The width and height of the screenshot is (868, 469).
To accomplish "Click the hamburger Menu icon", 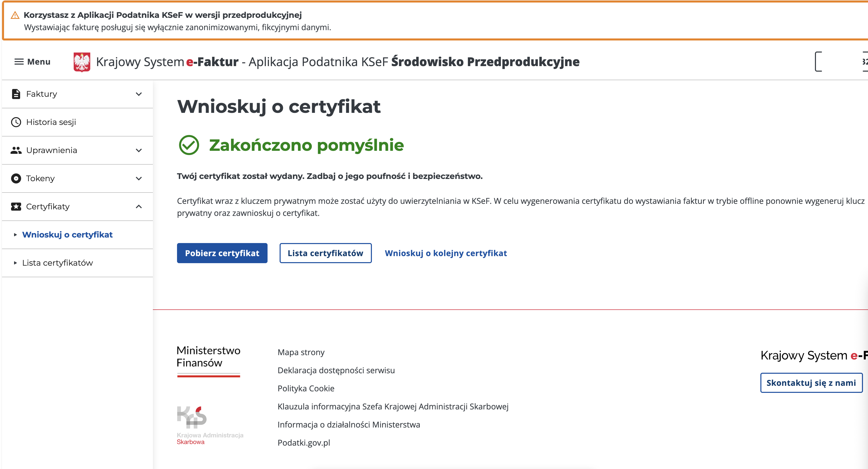I will click(x=19, y=62).
